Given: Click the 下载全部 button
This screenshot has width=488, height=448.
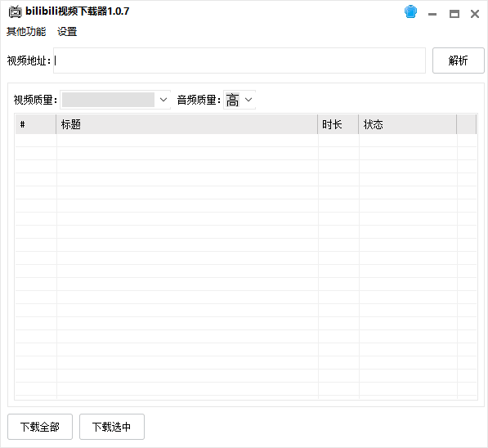Looking at the screenshot, I should tap(40, 427).
